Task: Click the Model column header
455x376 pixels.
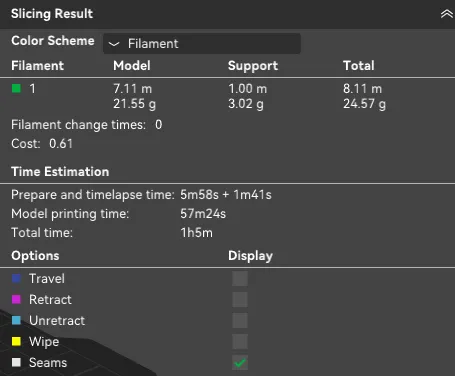Action: (132, 66)
